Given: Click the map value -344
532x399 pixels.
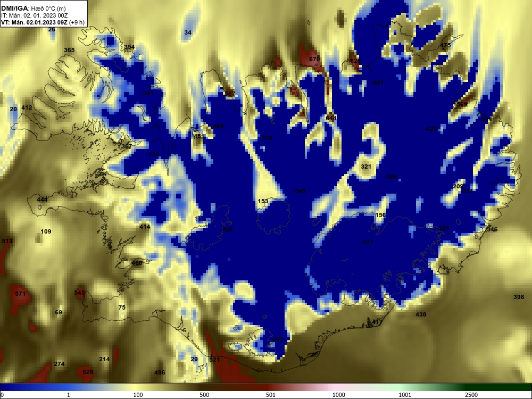Looking at the screenshot, I should click(486, 119).
